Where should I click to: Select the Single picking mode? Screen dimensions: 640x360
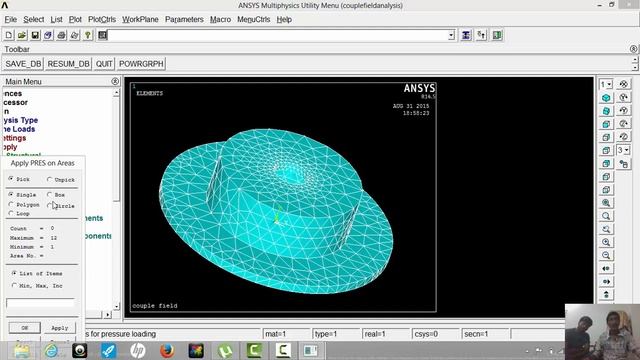11,194
